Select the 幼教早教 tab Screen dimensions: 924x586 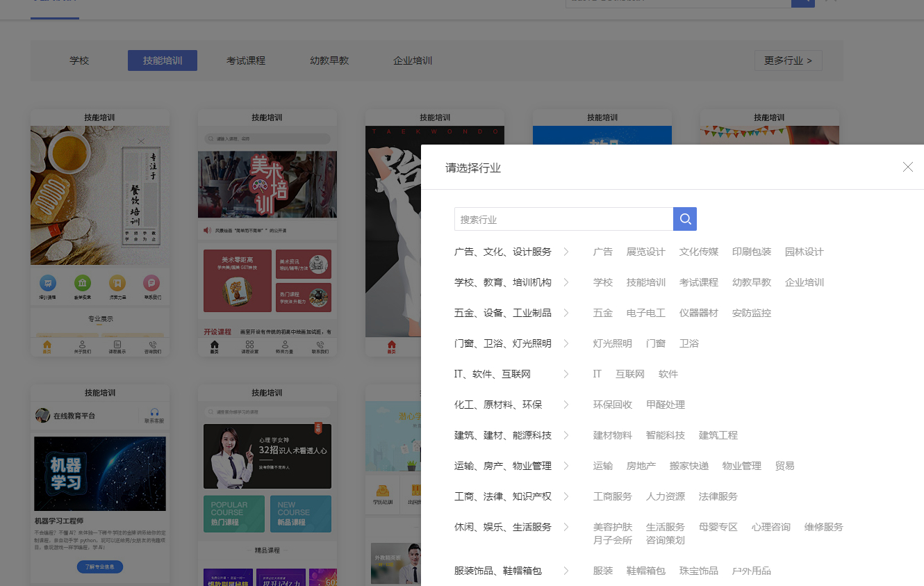[329, 60]
